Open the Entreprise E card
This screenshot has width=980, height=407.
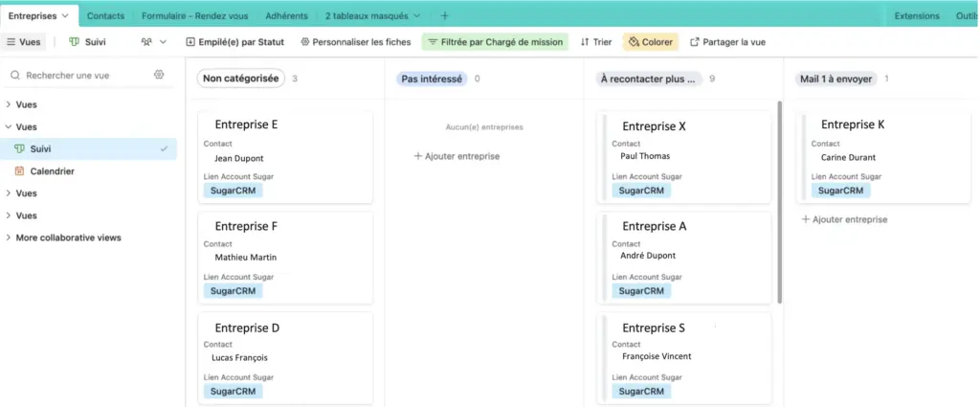click(x=285, y=158)
